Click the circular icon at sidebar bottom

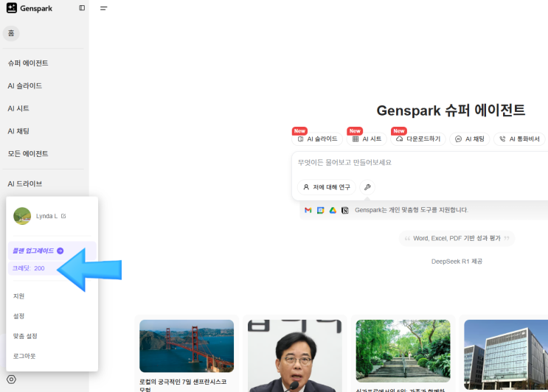(11, 379)
